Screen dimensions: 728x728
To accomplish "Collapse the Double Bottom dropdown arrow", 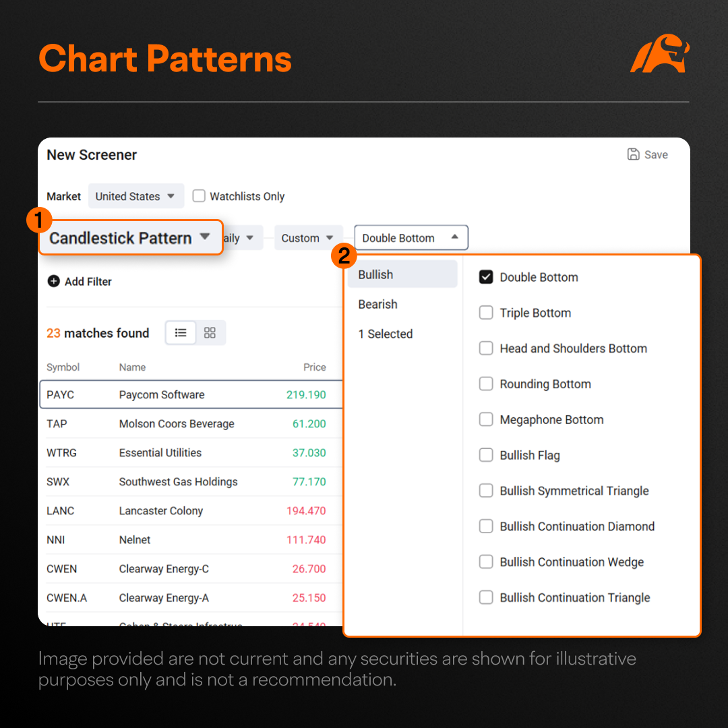I will coord(454,237).
